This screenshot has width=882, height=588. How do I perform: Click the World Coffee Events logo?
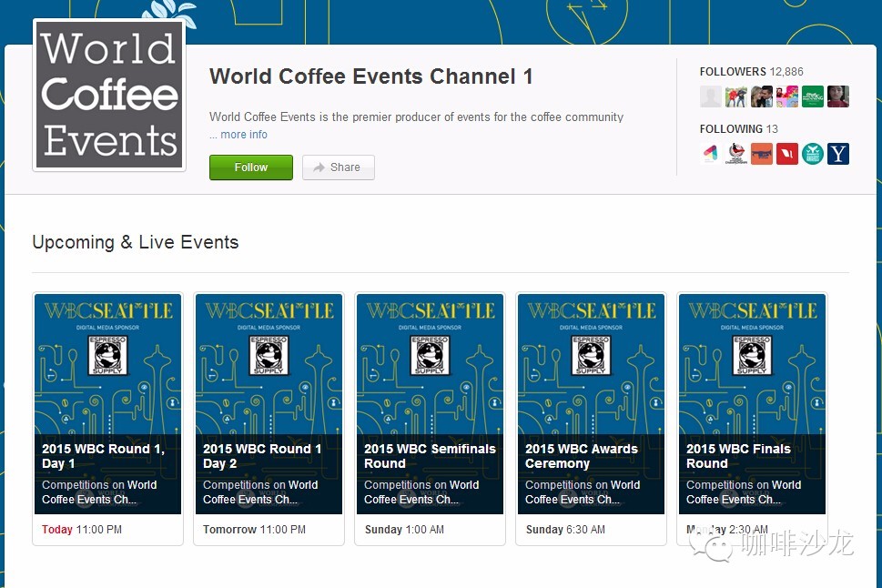click(x=109, y=95)
